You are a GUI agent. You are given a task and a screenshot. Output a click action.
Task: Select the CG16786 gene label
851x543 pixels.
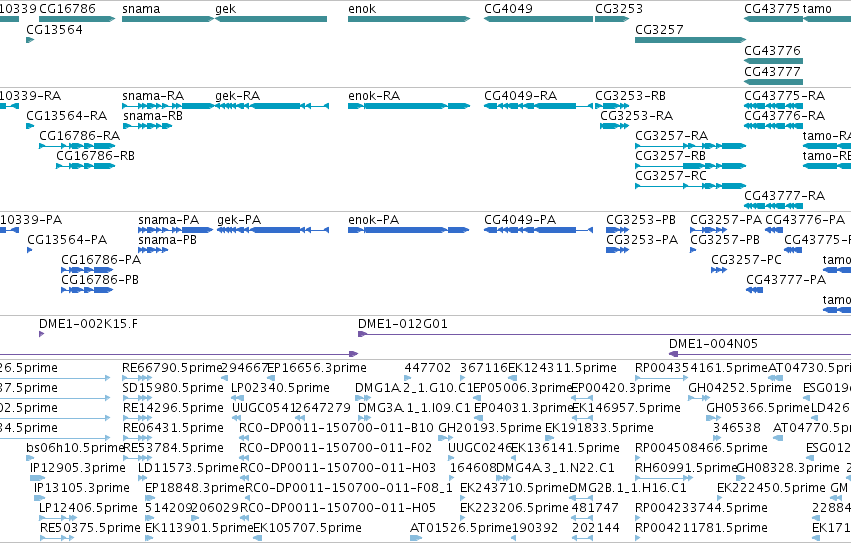[x=67, y=9]
